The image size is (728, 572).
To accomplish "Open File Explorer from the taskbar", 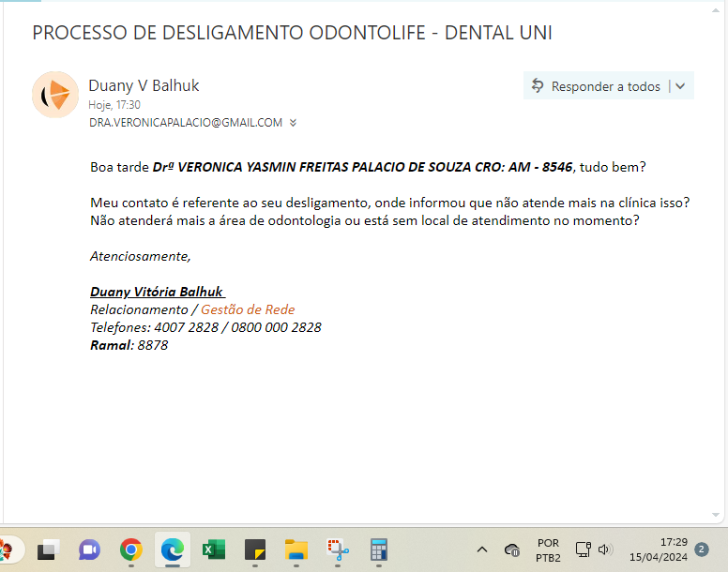I will [296, 550].
